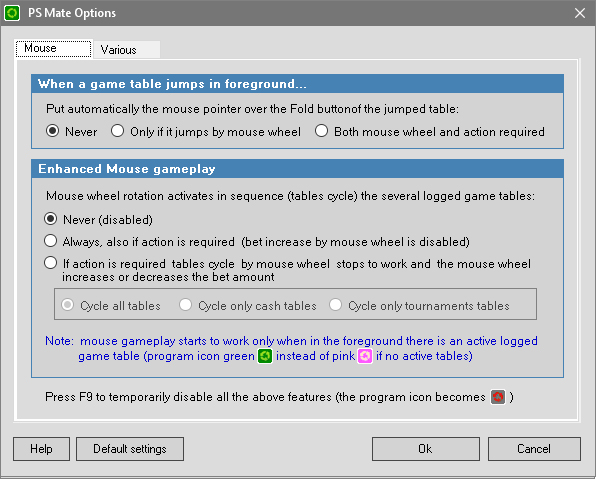
Task: Click the green program icon in the note
Action: [265, 356]
